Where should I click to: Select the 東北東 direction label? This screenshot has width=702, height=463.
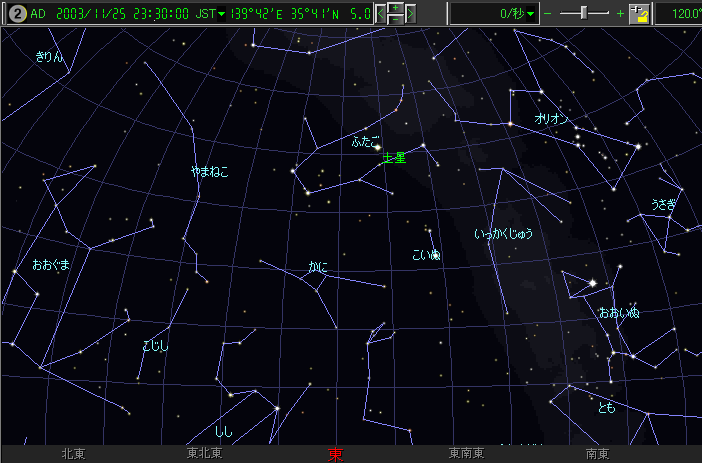coord(204,454)
